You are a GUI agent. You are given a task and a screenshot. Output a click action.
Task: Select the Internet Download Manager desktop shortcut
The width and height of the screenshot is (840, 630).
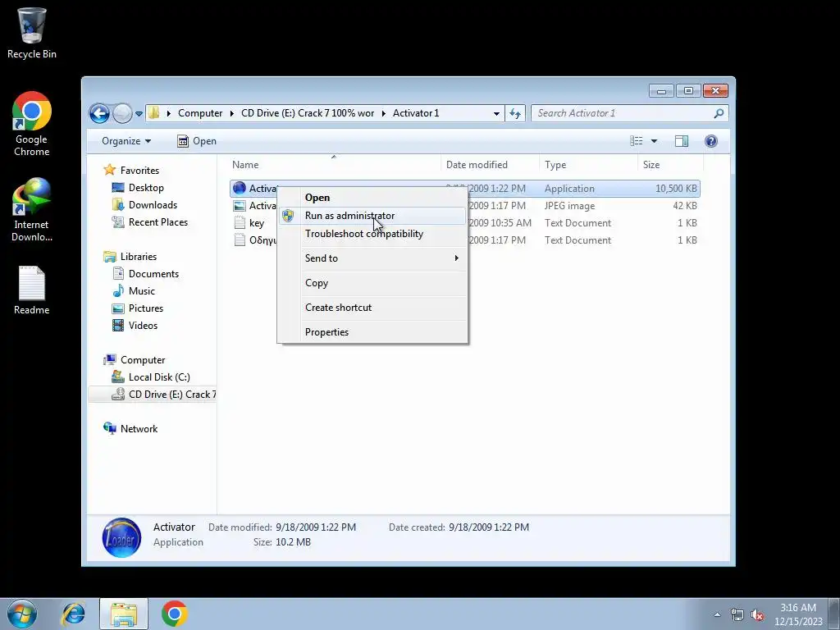(x=32, y=209)
